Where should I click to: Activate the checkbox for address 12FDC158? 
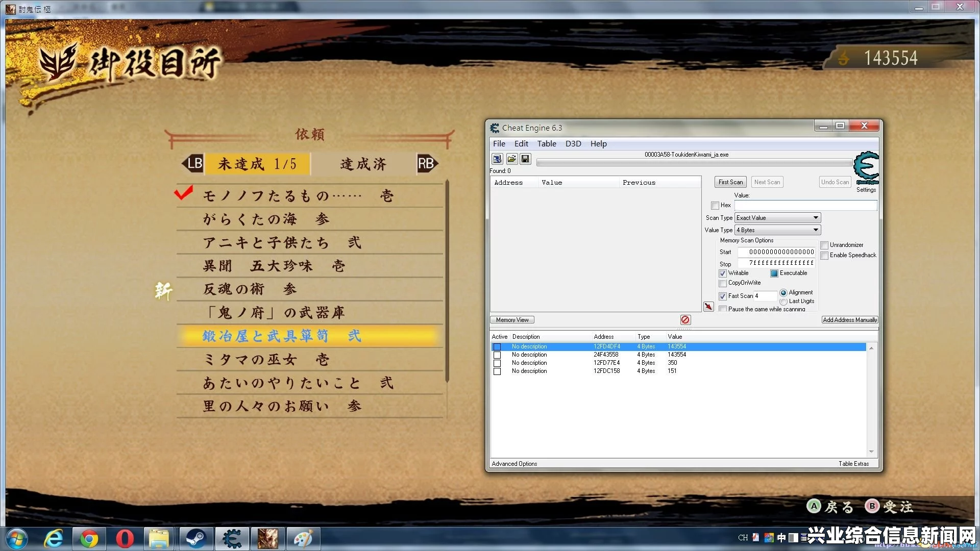coord(497,371)
